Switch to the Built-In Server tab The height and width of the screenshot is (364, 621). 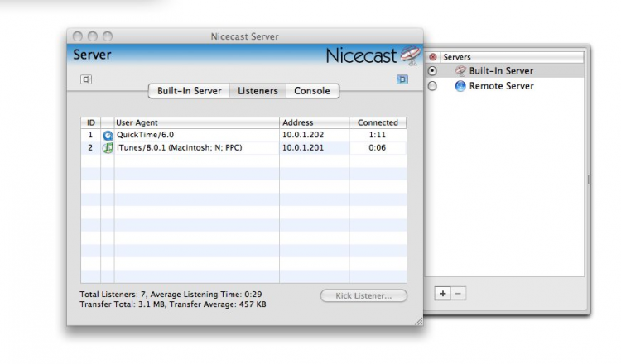pyautogui.click(x=190, y=91)
